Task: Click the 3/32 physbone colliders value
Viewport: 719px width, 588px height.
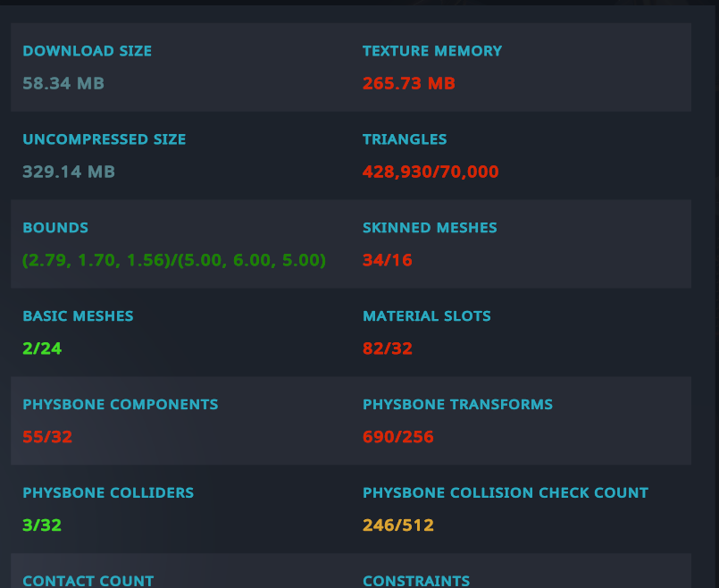Action: [x=42, y=525]
